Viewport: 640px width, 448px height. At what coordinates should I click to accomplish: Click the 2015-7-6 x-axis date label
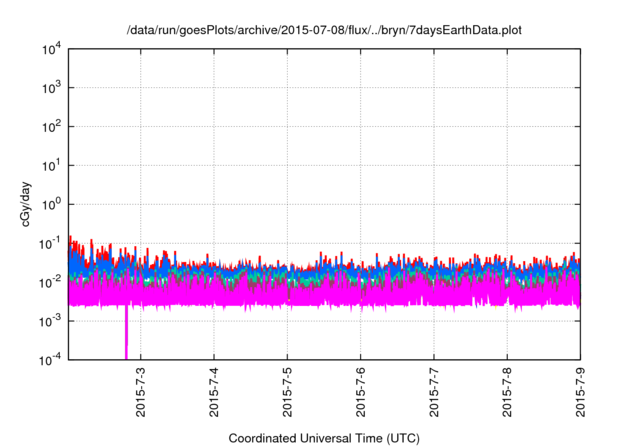(x=360, y=392)
